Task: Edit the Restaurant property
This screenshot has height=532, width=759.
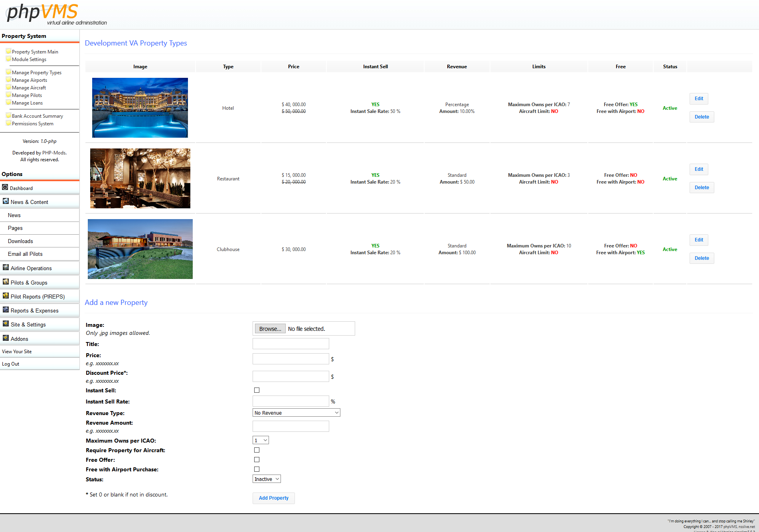Action: 699,169
